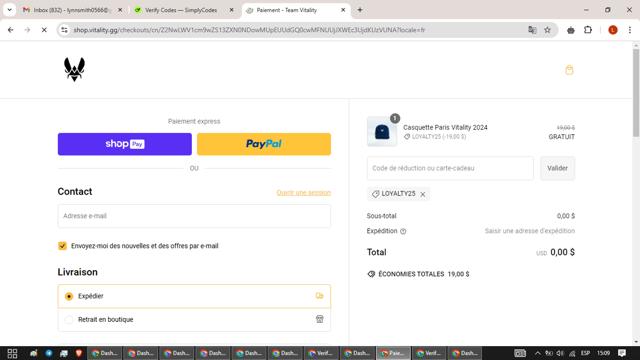Viewport: 640px width, 360px height.
Task: View site information icon in address bar
Action: tap(64, 30)
